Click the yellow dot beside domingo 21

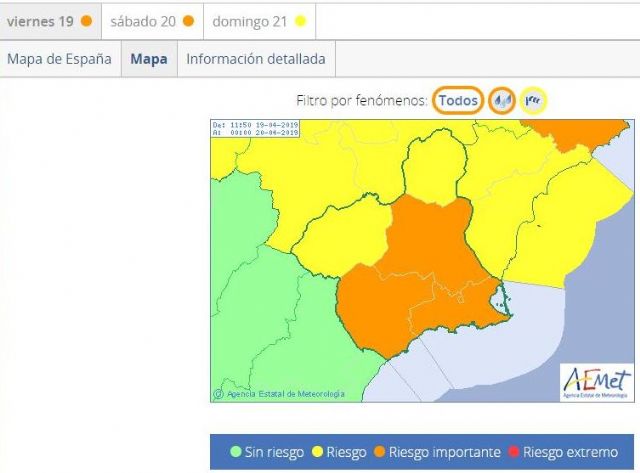click(300, 21)
